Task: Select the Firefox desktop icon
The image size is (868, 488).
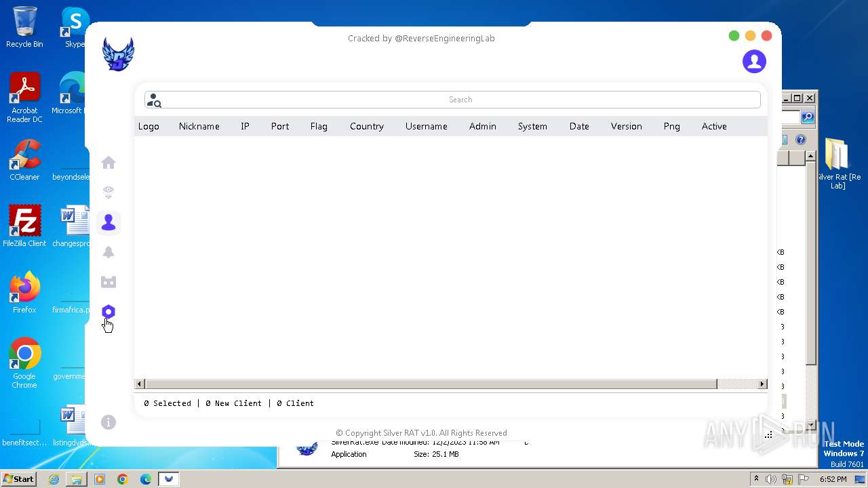Action: tap(24, 293)
